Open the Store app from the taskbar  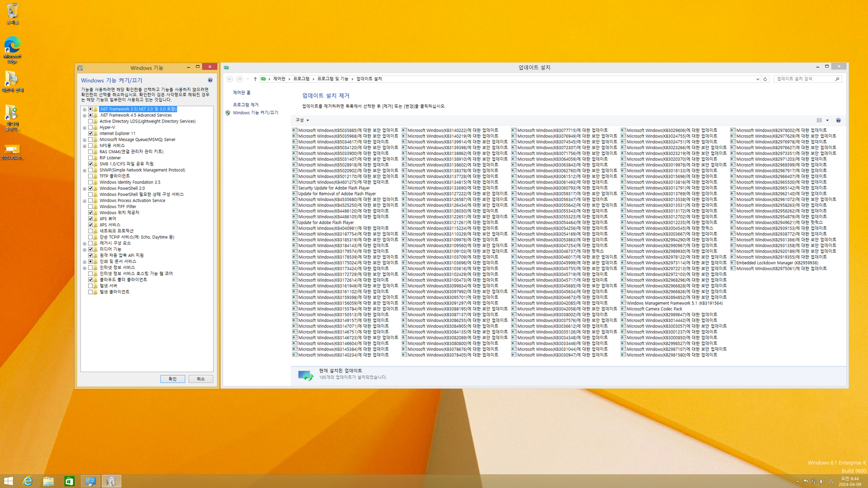click(x=69, y=481)
